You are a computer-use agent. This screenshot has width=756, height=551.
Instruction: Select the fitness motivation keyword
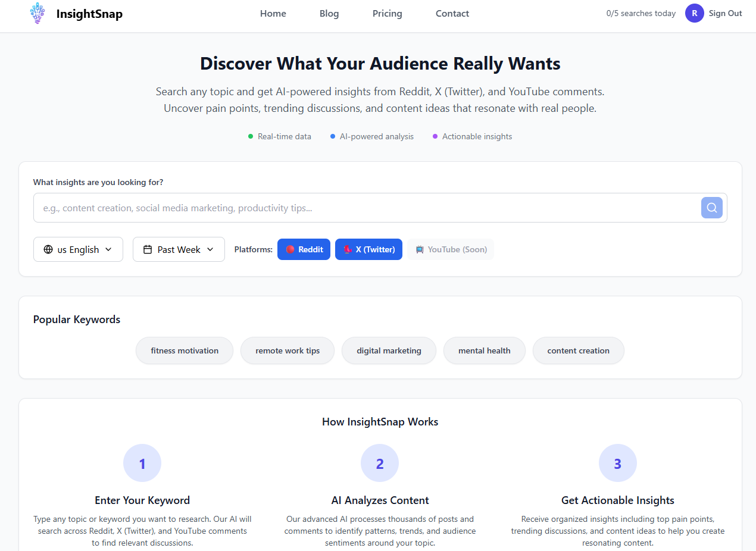pos(185,350)
